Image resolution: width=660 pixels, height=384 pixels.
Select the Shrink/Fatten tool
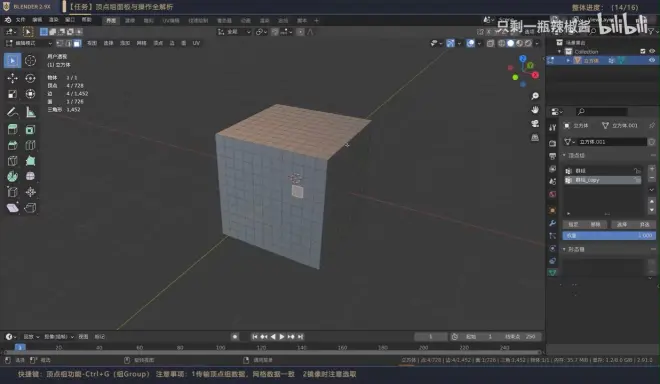click(30, 192)
